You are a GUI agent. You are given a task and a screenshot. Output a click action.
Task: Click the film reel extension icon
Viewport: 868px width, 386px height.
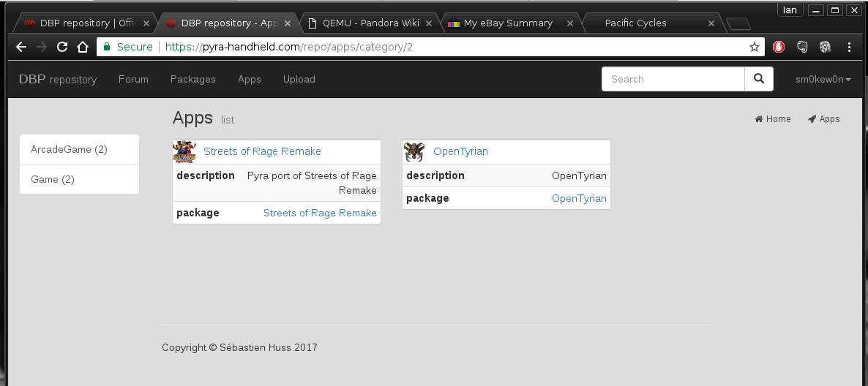(x=825, y=47)
